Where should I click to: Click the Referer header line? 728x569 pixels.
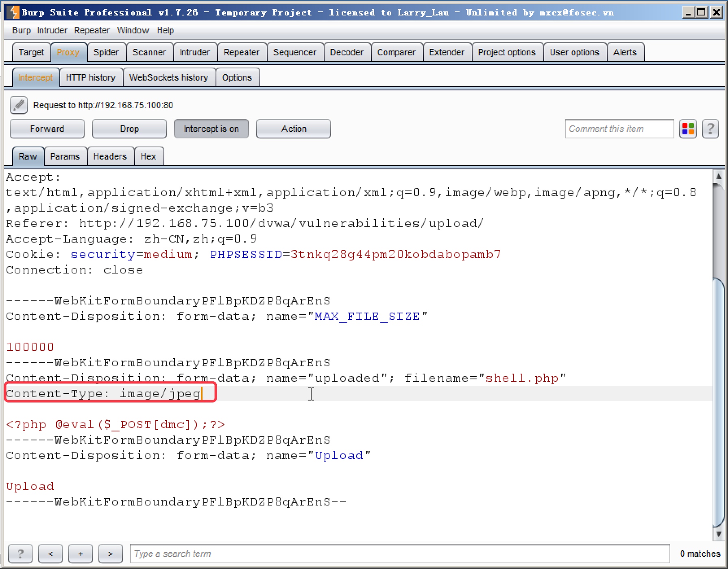245,223
